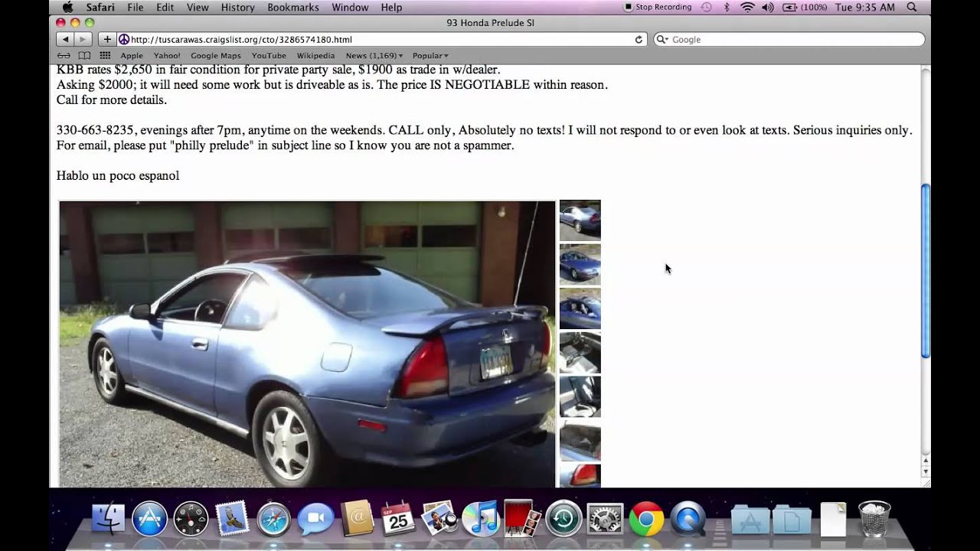Click Stop Recording in the menu bar

click(658, 7)
